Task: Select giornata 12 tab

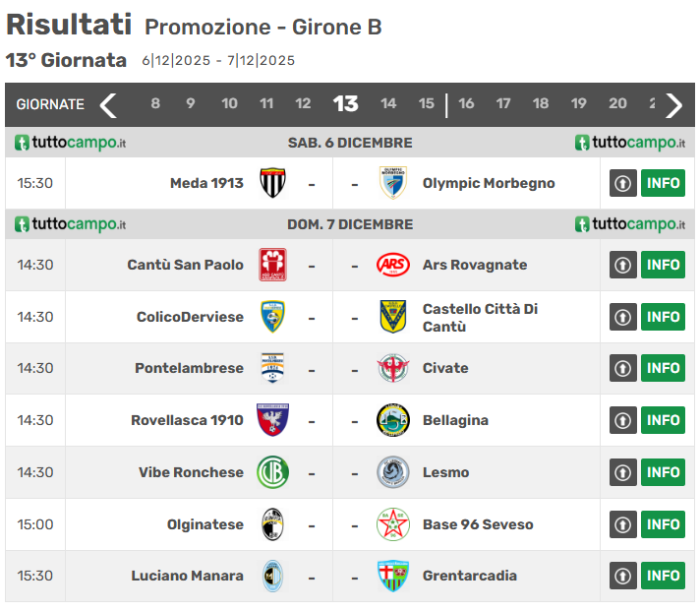Action: [x=303, y=104]
